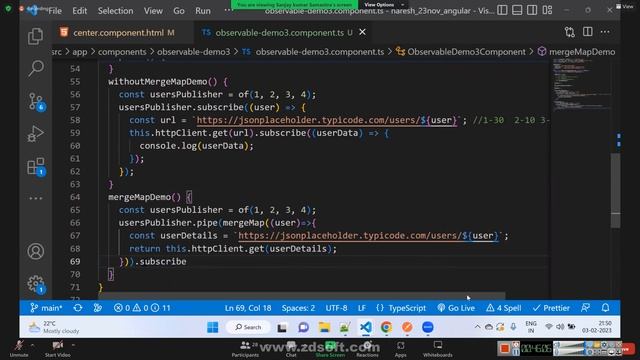The height and width of the screenshot is (360, 640).
Task: Open the Accounts menu in activity bar
Action: point(36,251)
